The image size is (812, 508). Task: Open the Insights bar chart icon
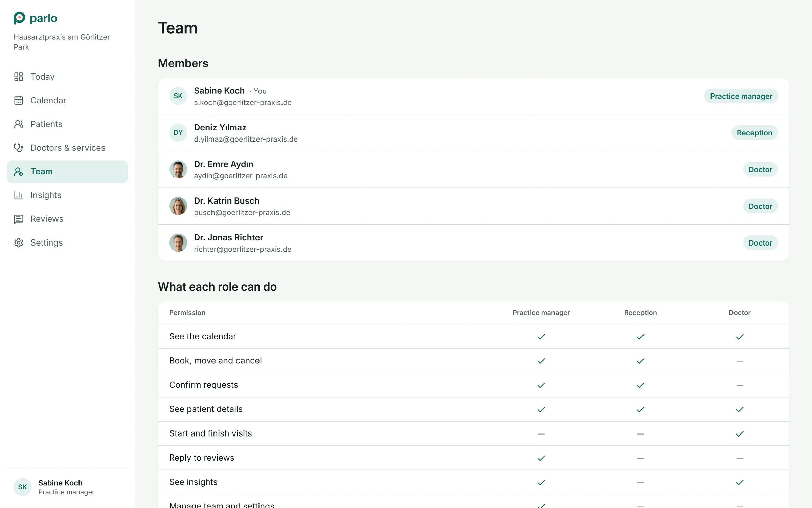click(x=19, y=195)
